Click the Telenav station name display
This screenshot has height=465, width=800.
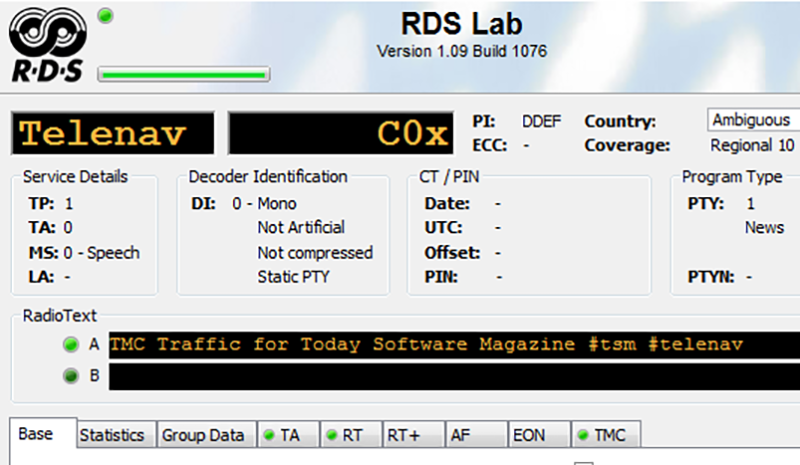point(112,133)
